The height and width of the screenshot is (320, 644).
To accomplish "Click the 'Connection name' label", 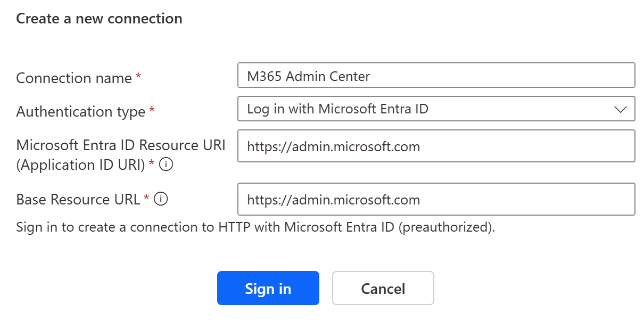I will 74,78.
